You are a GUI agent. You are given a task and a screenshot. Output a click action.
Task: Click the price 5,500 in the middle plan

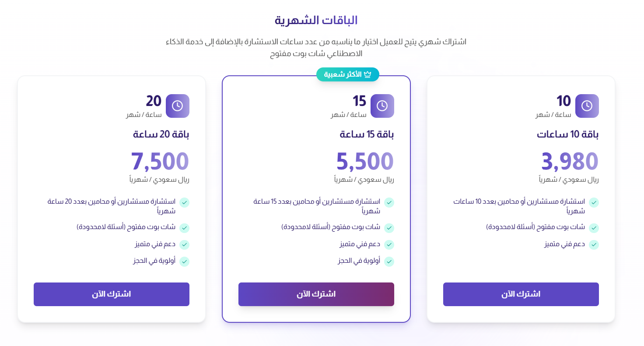(365, 161)
